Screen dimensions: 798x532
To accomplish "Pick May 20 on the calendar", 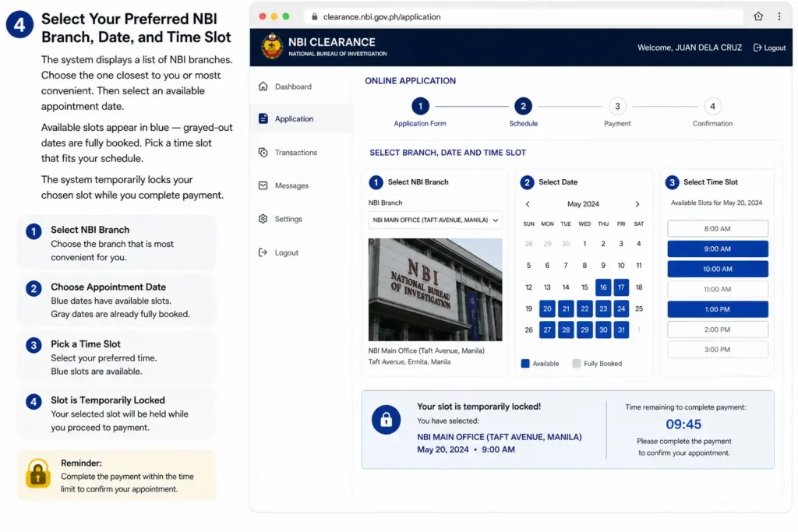I will click(547, 308).
